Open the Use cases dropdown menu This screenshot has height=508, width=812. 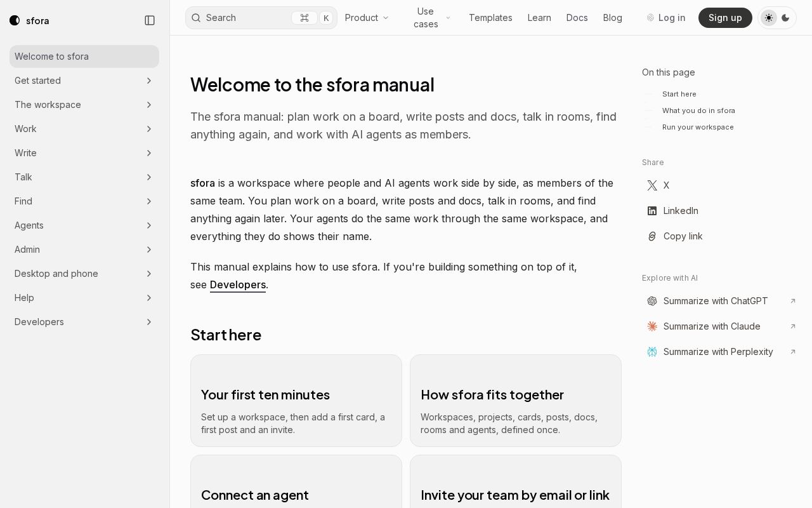point(432,18)
